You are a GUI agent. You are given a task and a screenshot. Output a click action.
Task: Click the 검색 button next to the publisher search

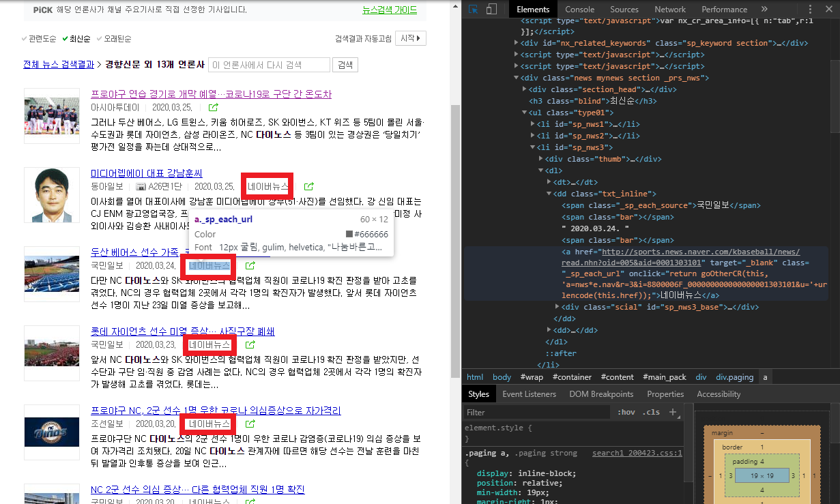click(345, 65)
